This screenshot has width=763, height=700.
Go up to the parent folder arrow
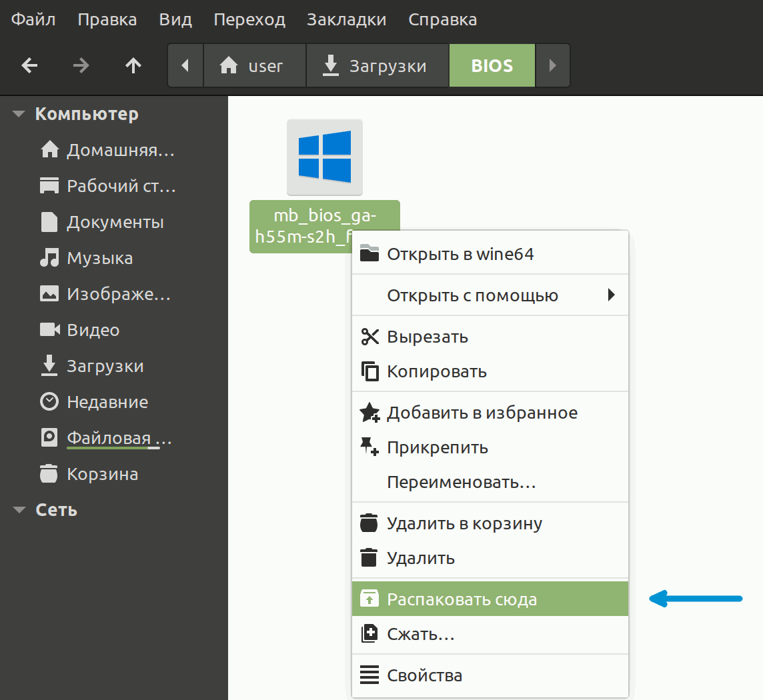[x=133, y=65]
